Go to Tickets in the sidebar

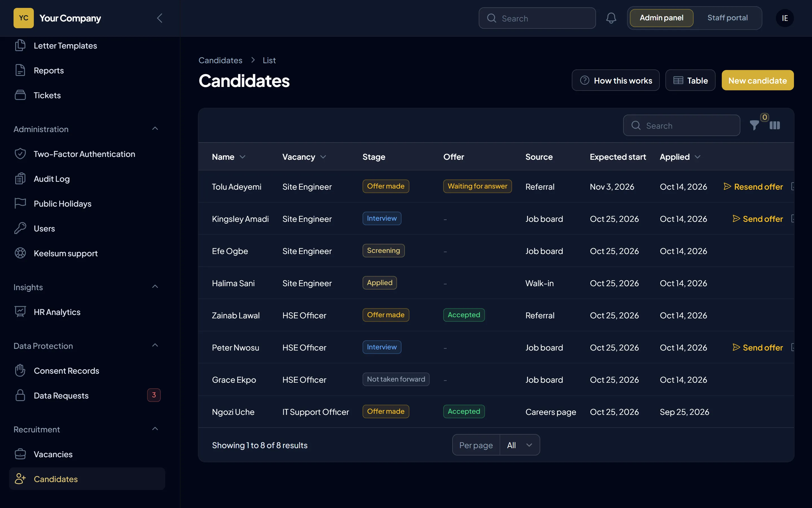coord(87,95)
